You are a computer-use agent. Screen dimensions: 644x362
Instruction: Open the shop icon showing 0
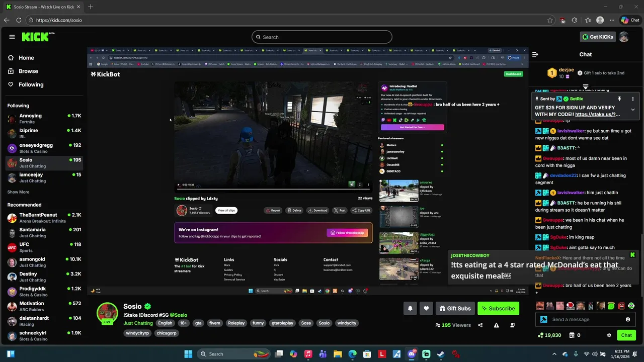pos(575,335)
